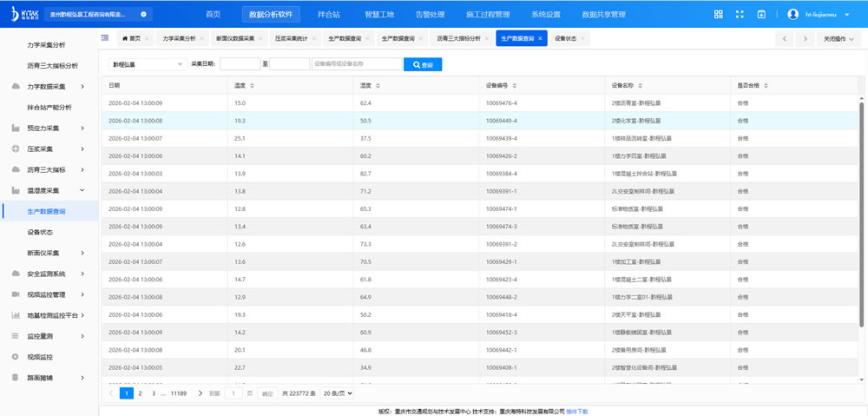Image resolution: width=868 pixels, height=416 pixels.
Task: Sort by the 温度 column sort arrows
Action: [x=253, y=86]
